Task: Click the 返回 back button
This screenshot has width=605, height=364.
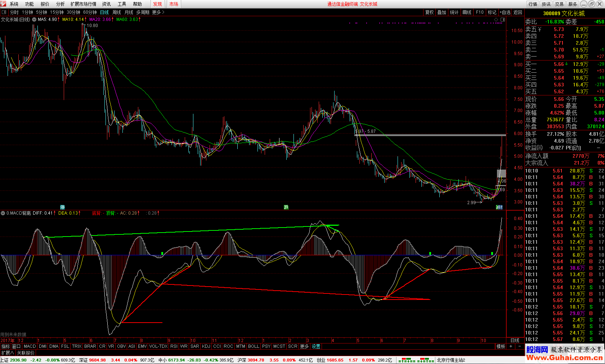Action: click(x=518, y=12)
